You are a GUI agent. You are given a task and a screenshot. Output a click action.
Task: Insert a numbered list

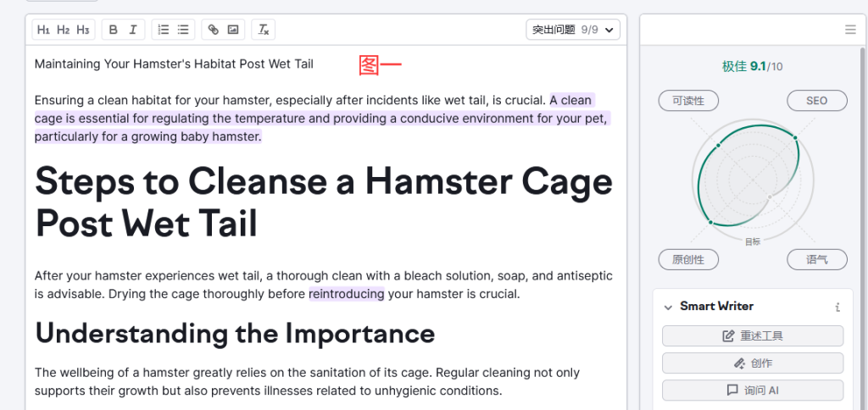point(164,30)
